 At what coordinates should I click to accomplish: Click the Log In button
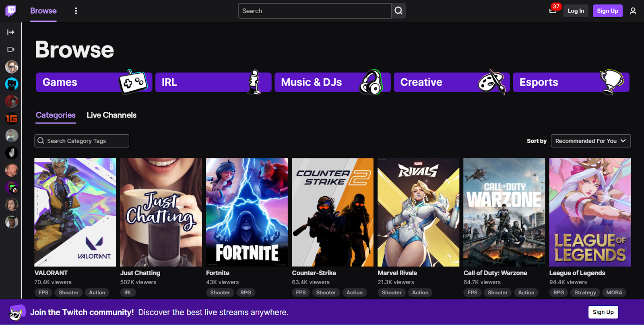[x=576, y=11]
